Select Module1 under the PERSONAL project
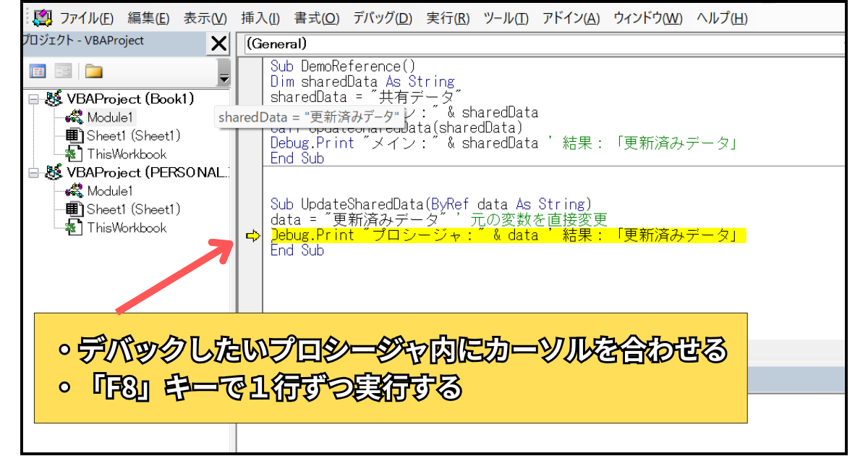The height and width of the screenshot is (456, 868). coord(109,191)
